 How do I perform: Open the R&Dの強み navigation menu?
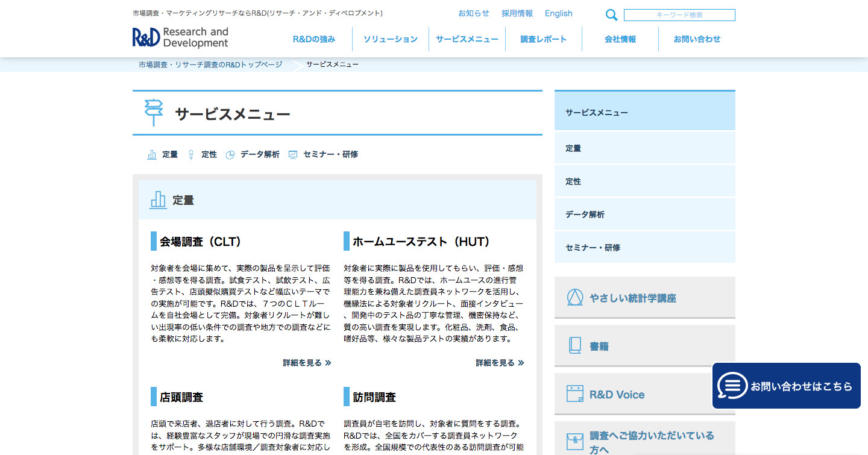(314, 39)
